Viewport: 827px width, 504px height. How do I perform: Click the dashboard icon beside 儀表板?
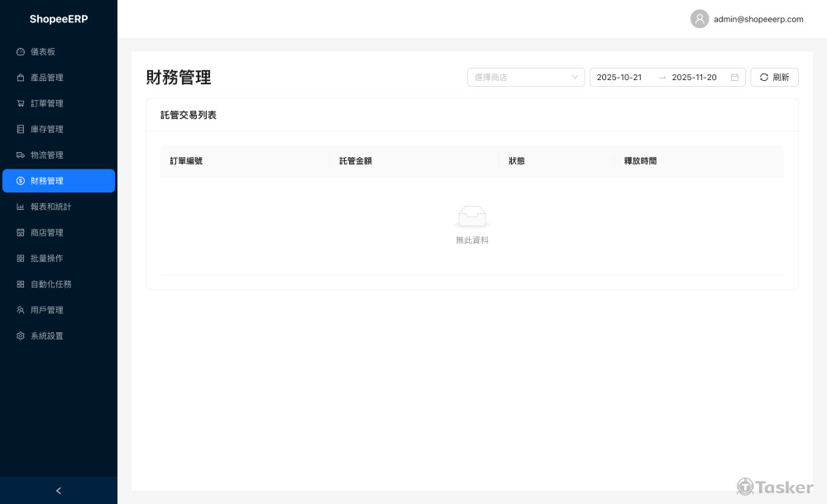click(21, 52)
